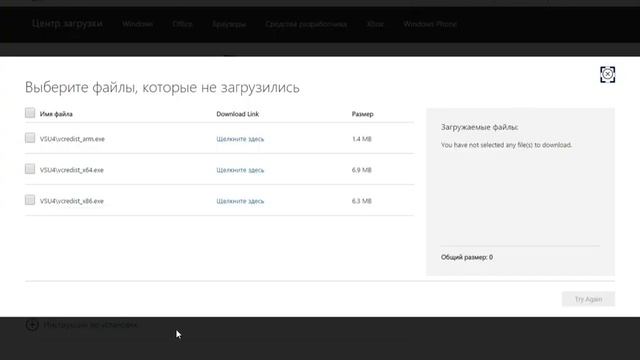Select the file name VSU4\vcredist_arm.exe
Image resolution: width=640 pixels, height=360 pixels.
pos(72,139)
